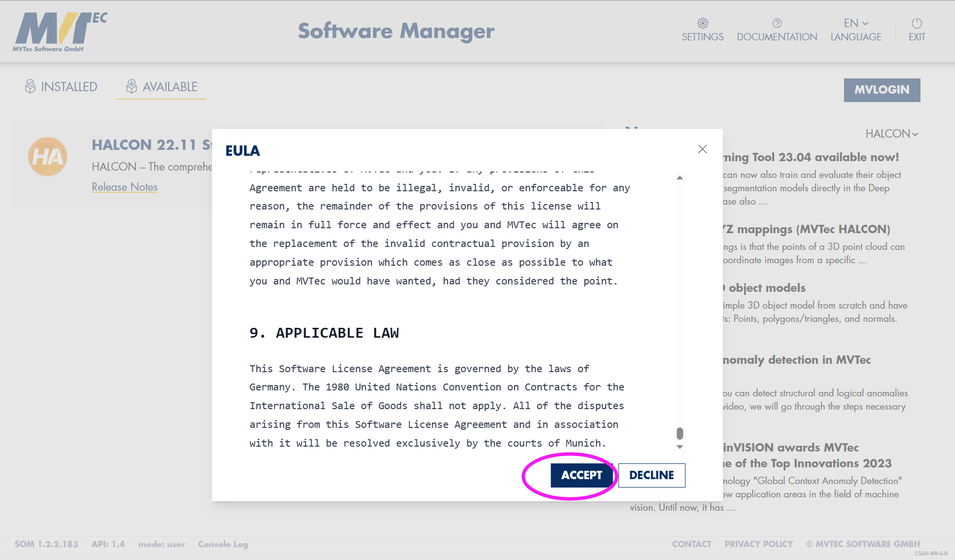Click the '© MVTEC SOFTWARE GMBH' footer text
This screenshot has height=560, width=955.
pyautogui.click(x=863, y=544)
